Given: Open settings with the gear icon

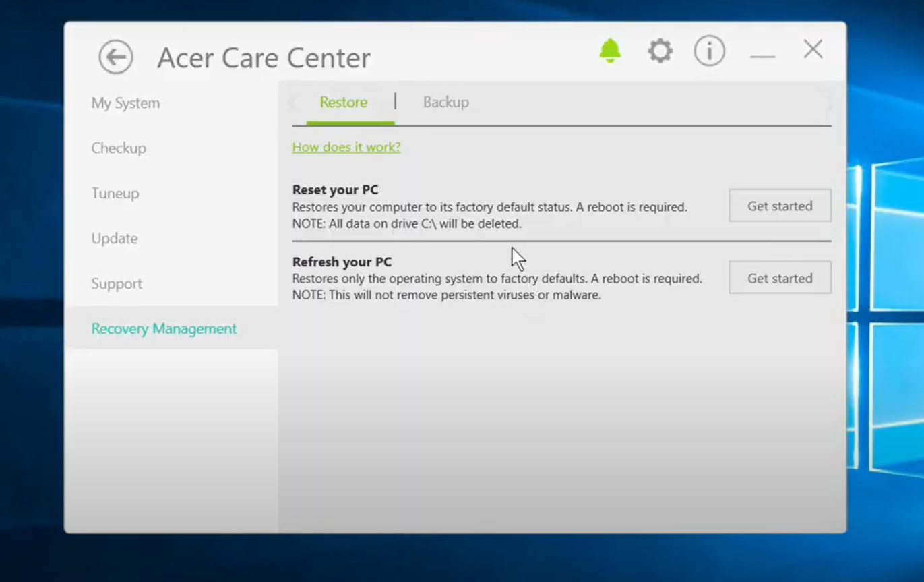Looking at the screenshot, I should (x=660, y=51).
